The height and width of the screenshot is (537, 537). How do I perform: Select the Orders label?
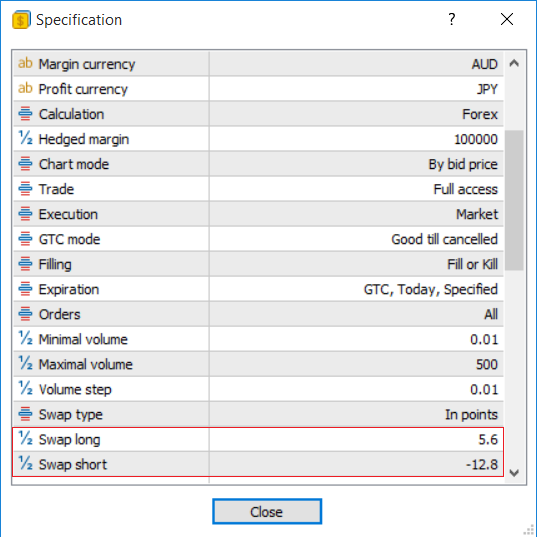[60, 314]
